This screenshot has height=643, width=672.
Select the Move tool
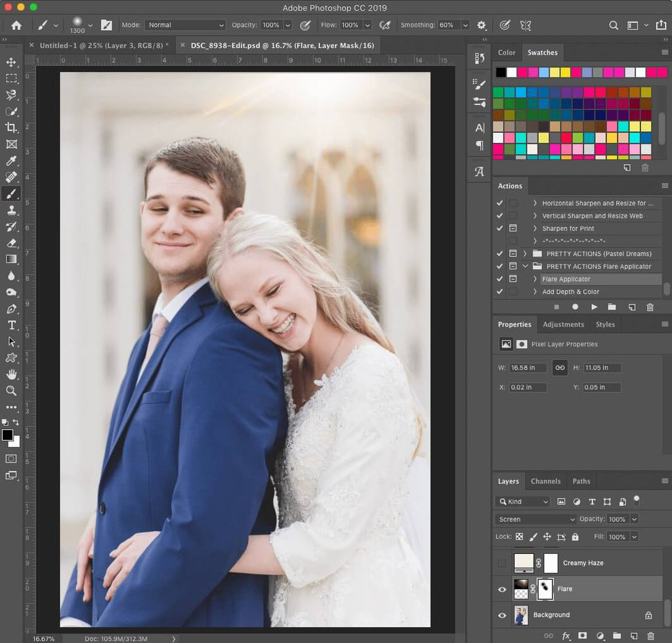[10, 62]
